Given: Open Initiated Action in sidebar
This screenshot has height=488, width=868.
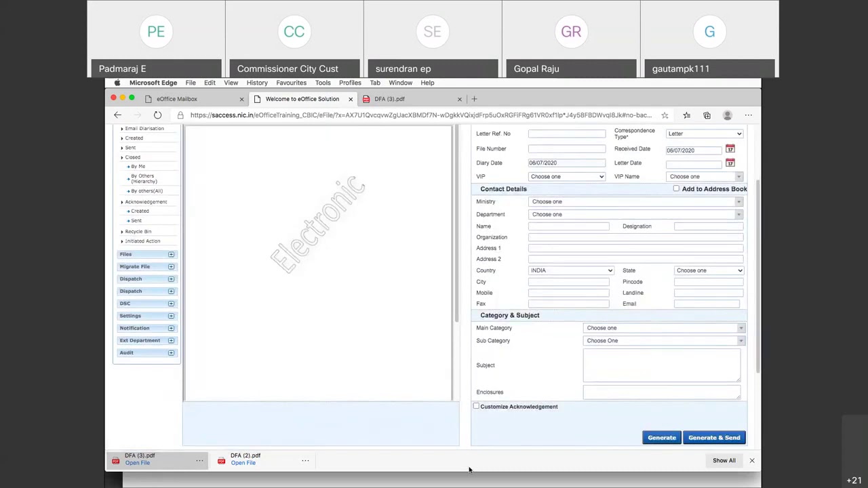Looking at the screenshot, I should tap(142, 241).
